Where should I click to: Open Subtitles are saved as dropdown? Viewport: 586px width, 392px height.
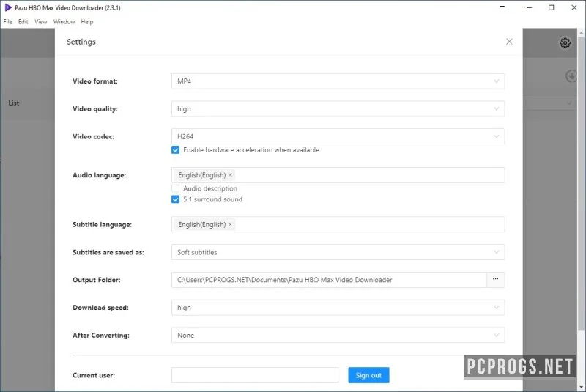(x=338, y=252)
